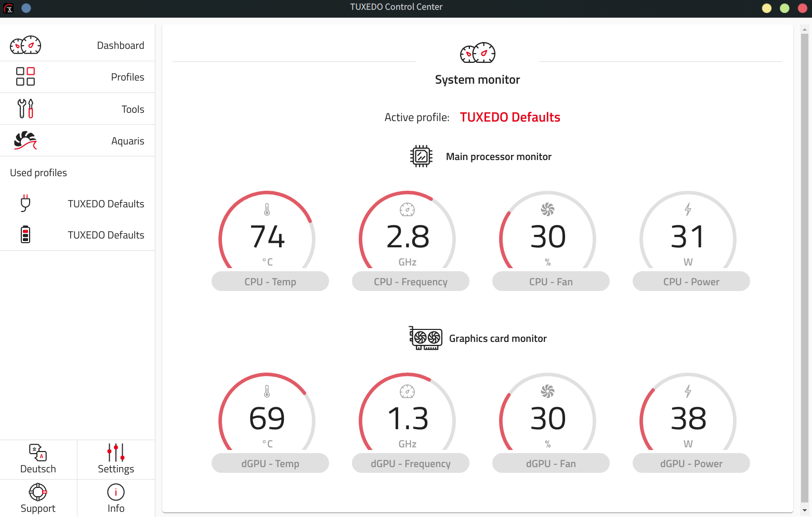Click the Tools wrench and screwdriver icon
This screenshot has height=517, width=812.
point(25,109)
